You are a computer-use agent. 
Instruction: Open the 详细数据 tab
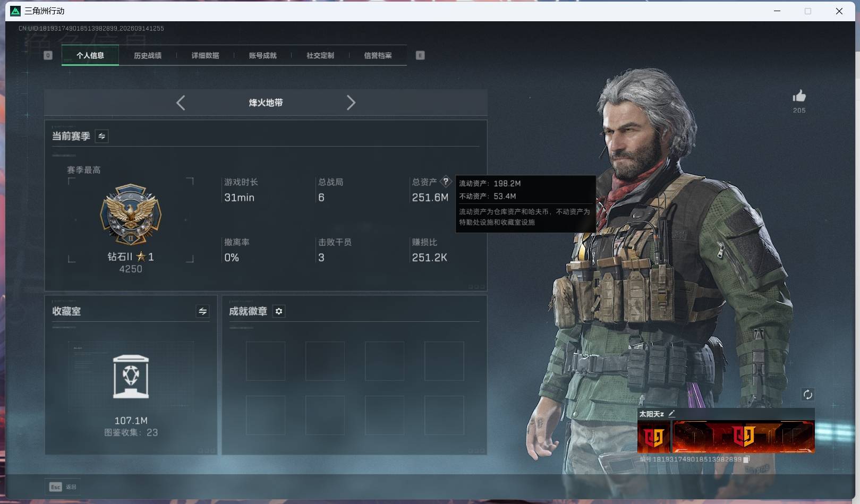(x=205, y=55)
